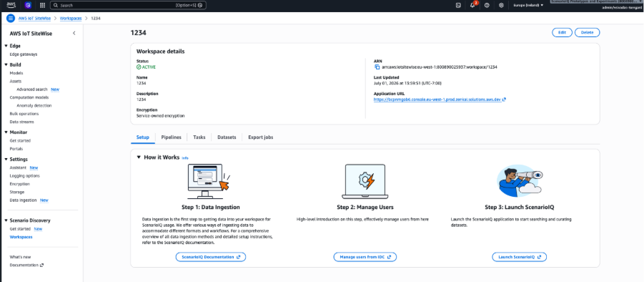Switch to the Datasets tab
Image resolution: width=644 pixels, height=282 pixels.
[x=227, y=137]
